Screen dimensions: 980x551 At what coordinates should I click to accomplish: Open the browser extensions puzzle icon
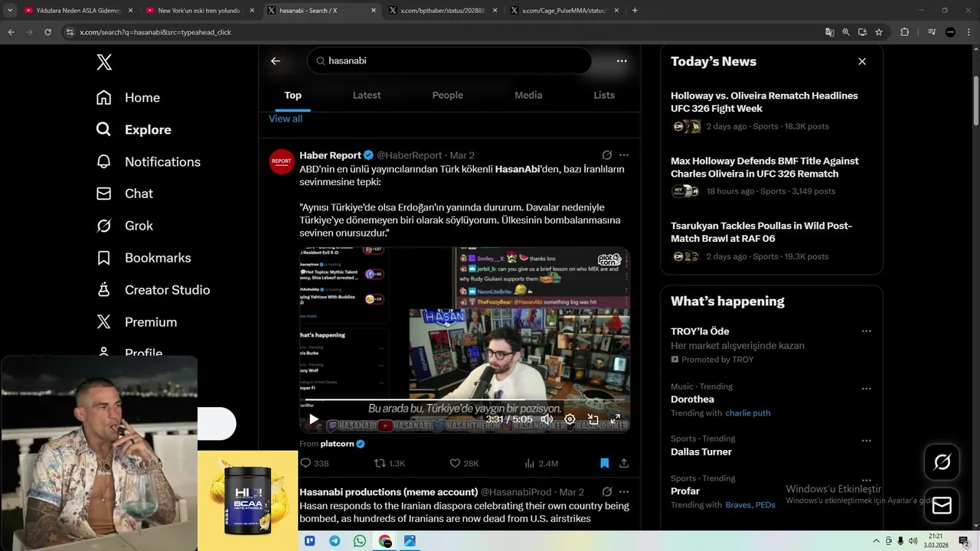904,32
